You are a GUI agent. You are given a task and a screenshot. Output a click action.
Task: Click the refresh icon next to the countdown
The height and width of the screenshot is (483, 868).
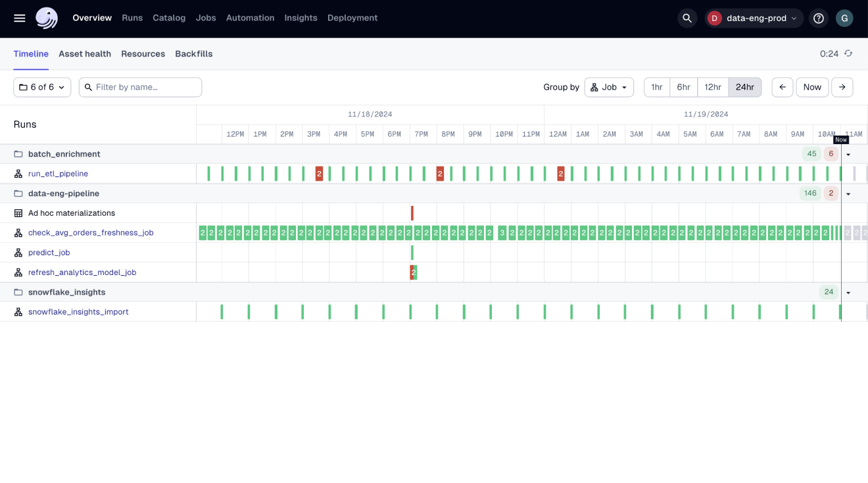click(x=848, y=53)
